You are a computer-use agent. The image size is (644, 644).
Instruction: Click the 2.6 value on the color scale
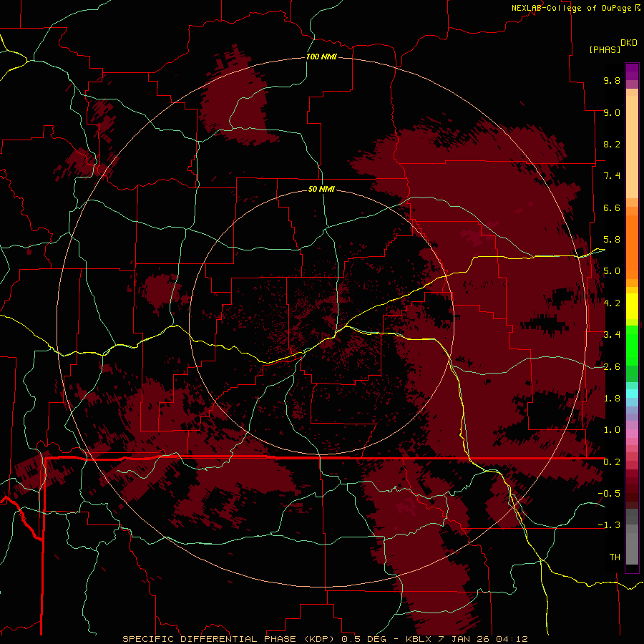(x=612, y=367)
